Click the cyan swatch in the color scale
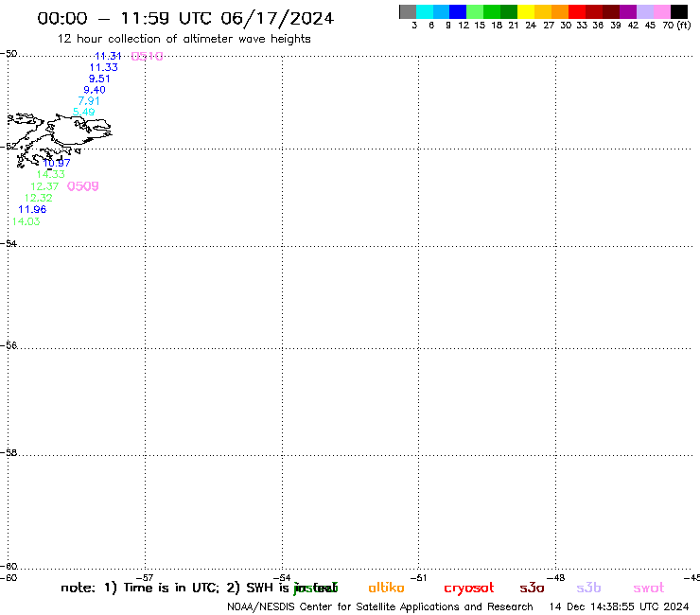Screen dimensions: 700x615 pyautogui.click(x=425, y=11)
